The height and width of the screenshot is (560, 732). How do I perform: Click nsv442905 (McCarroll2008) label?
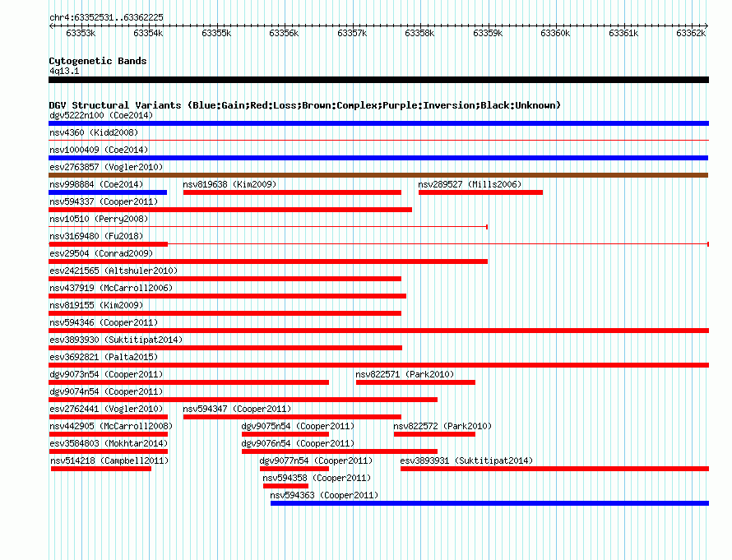click(x=111, y=426)
